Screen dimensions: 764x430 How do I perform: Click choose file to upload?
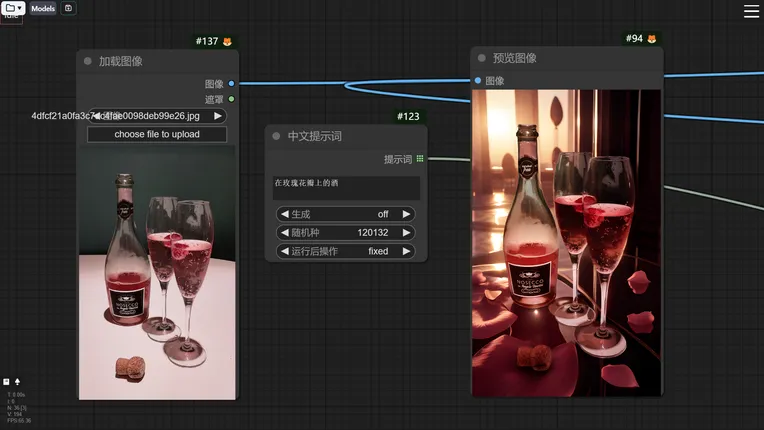(x=157, y=134)
